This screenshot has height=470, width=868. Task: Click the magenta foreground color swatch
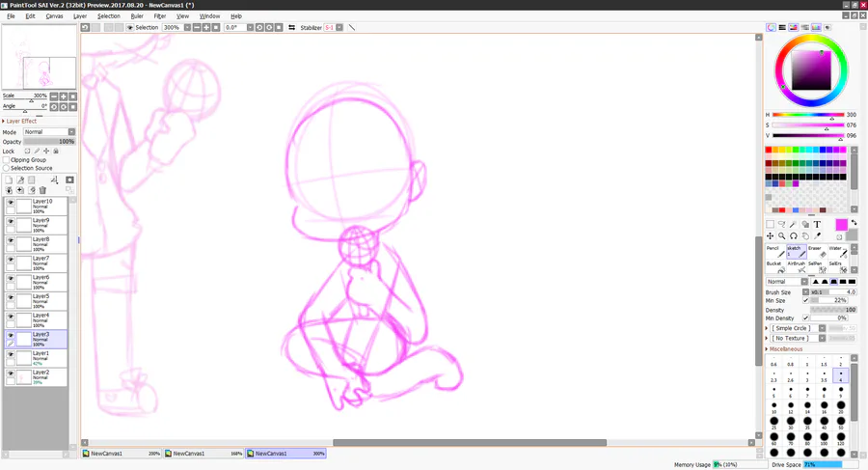pyautogui.click(x=841, y=225)
